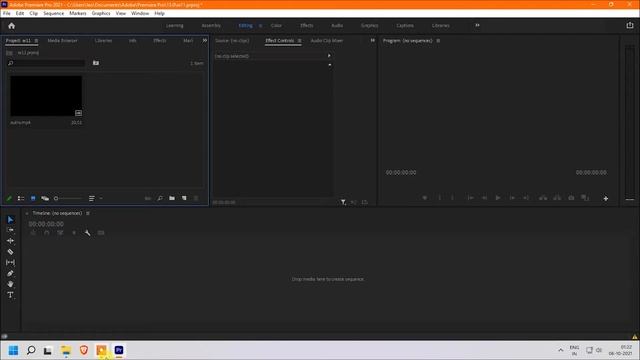The width and height of the screenshot is (640, 360).
Task: Adjust the thumbnail zoom slider
Action: [x=68, y=198]
